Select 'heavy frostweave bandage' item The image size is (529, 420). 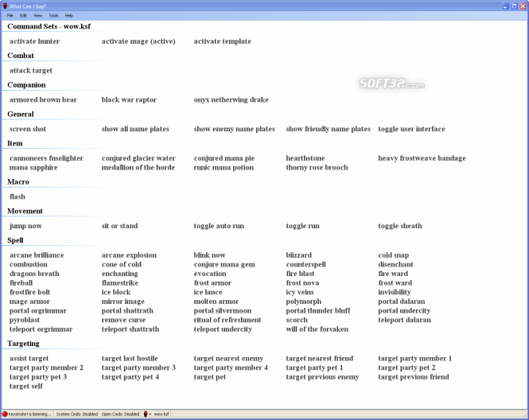coord(422,157)
